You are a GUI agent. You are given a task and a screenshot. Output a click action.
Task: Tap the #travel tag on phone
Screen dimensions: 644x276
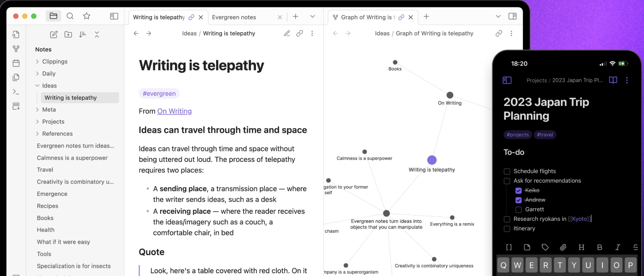tap(545, 134)
